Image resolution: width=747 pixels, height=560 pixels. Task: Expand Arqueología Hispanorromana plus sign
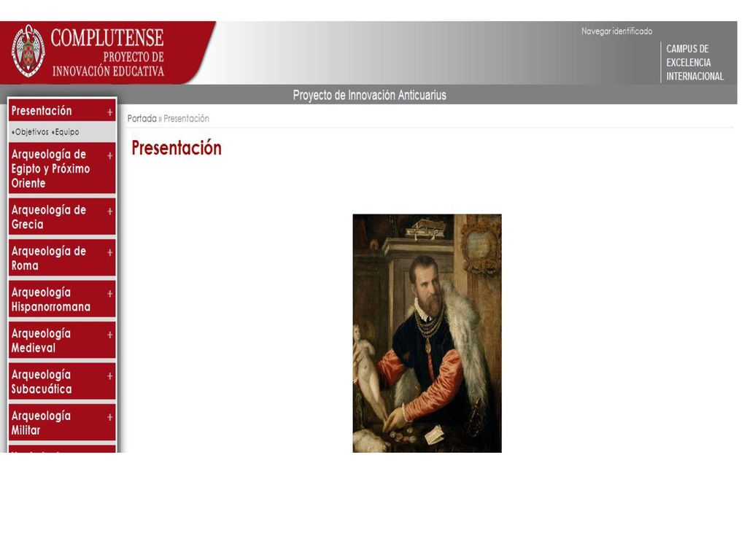pyautogui.click(x=110, y=294)
